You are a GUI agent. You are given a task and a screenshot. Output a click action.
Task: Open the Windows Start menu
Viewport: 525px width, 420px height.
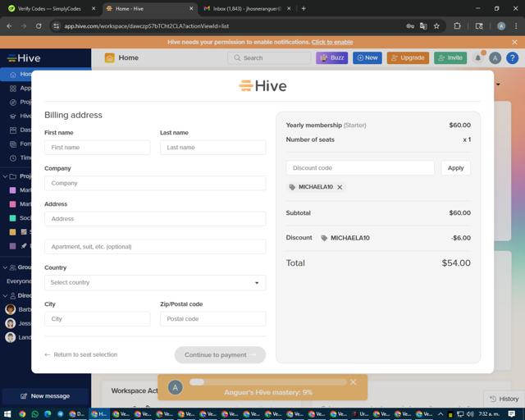click(7, 414)
